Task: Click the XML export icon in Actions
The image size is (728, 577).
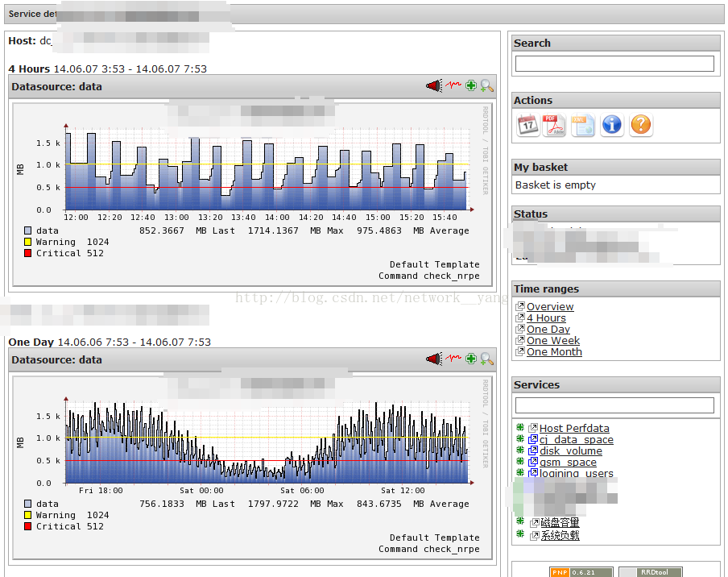Action: click(583, 124)
